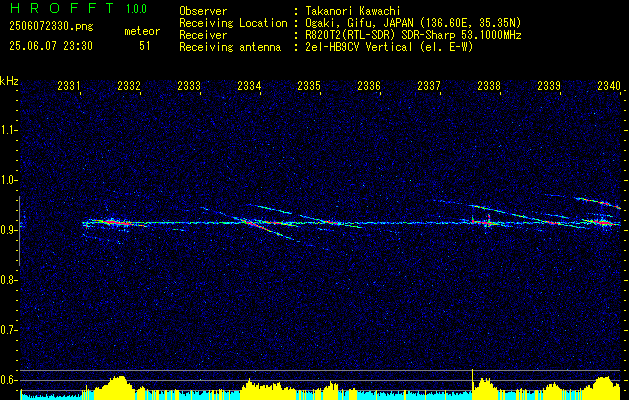This screenshot has width=629, height=400.
Task: Click the 2339 time marker
Action: (548, 86)
